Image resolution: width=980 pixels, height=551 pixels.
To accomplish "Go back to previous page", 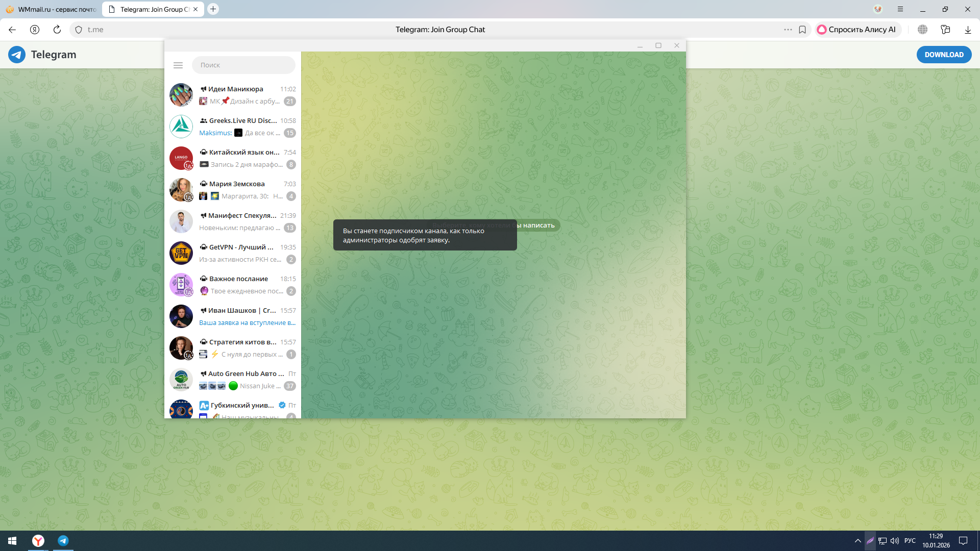I will tap(12, 30).
